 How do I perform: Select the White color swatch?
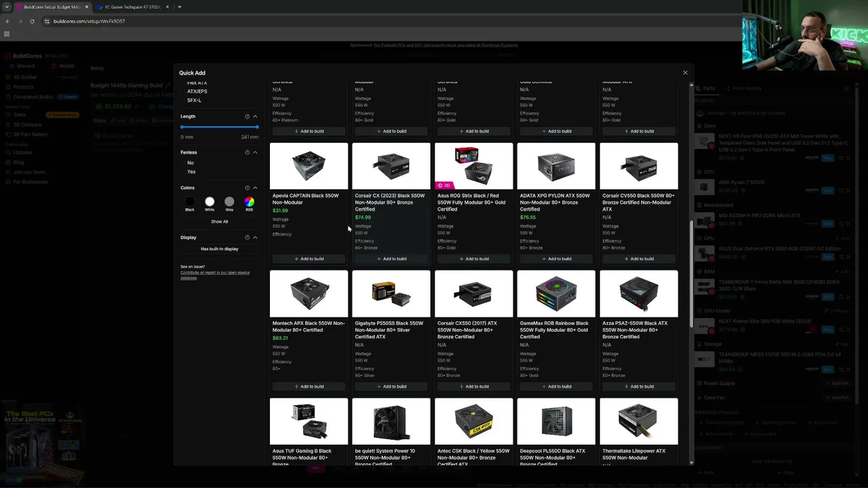point(210,201)
